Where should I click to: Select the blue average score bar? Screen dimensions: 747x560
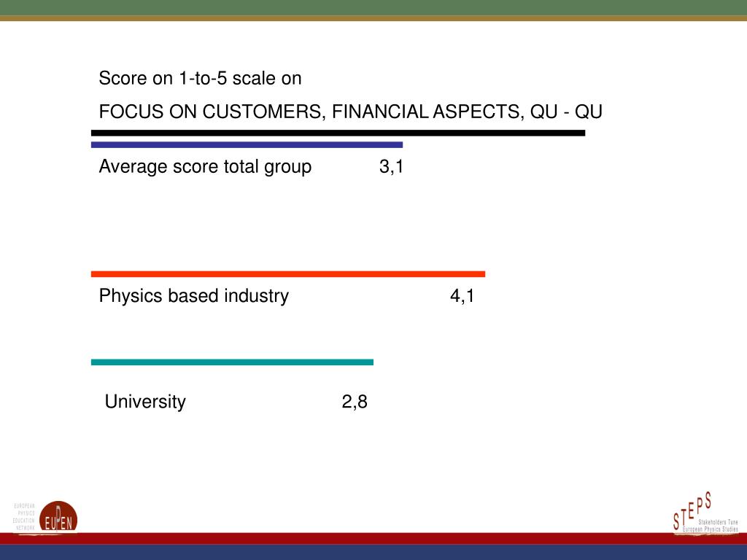coord(247,145)
